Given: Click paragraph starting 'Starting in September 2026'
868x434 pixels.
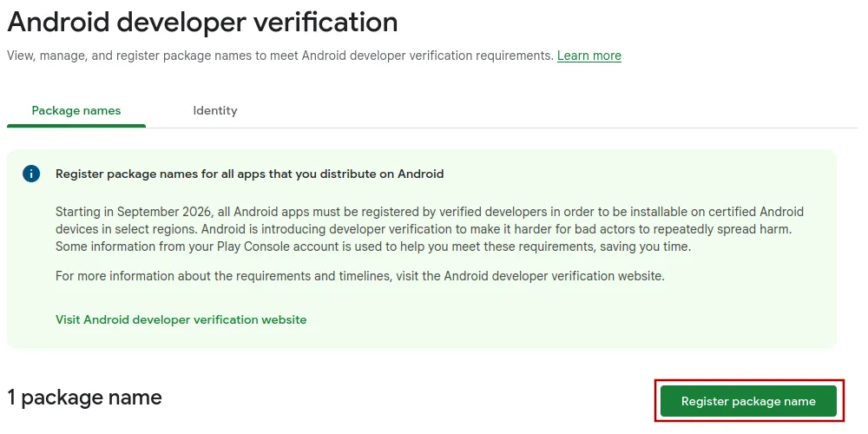Looking at the screenshot, I should click(x=430, y=229).
